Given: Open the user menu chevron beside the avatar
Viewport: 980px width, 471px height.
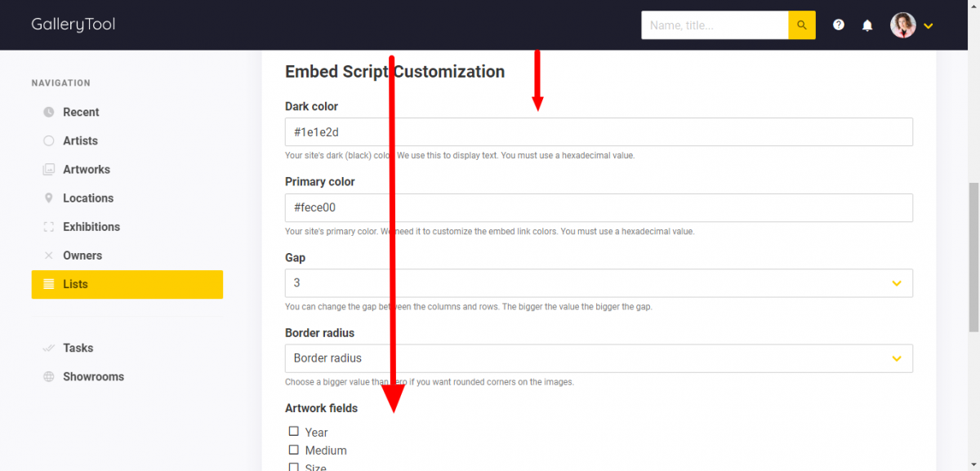Looking at the screenshot, I should (x=929, y=26).
